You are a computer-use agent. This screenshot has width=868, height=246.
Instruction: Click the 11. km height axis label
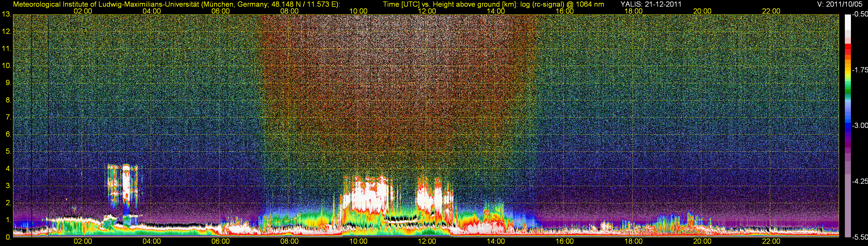click(7, 49)
